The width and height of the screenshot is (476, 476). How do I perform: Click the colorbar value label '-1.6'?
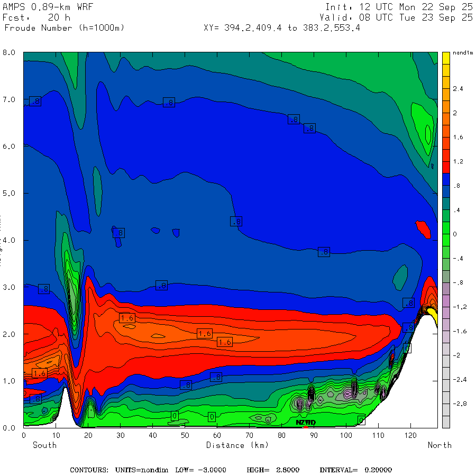[x=460, y=331]
